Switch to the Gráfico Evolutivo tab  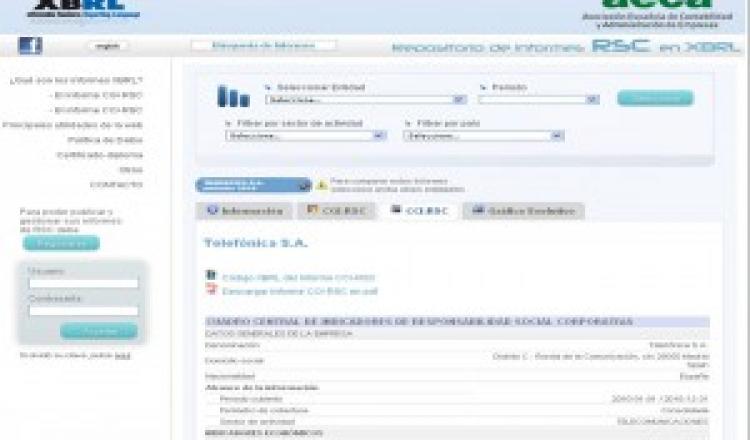click(523, 211)
